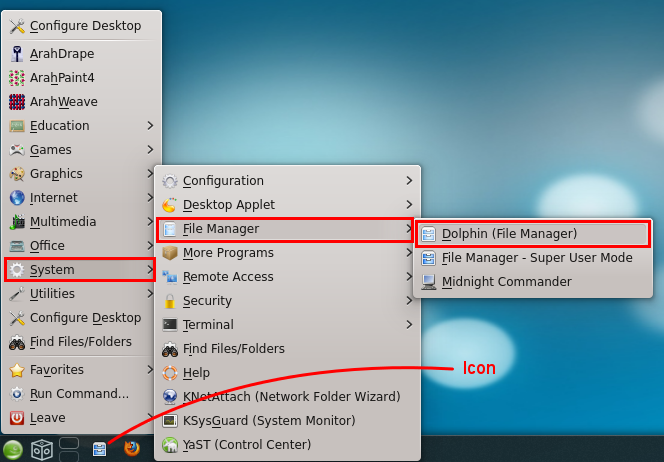Select Find Files/Folders in System submenu

pyautogui.click(x=288, y=349)
